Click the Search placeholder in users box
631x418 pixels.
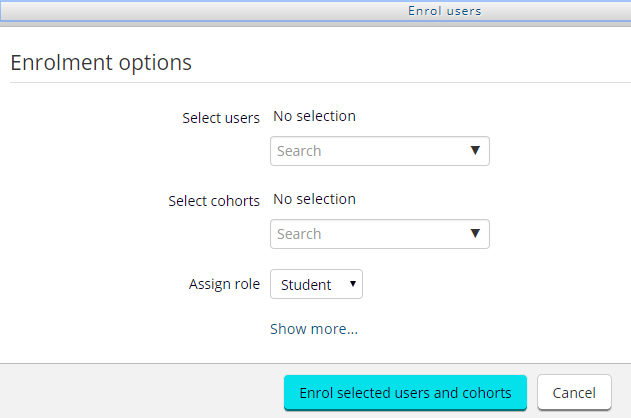(x=299, y=151)
